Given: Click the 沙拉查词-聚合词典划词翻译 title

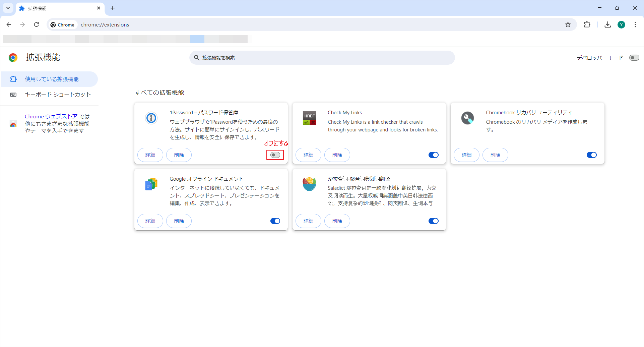Looking at the screenshot, I should pyautogui.click(x=359, y=179).
